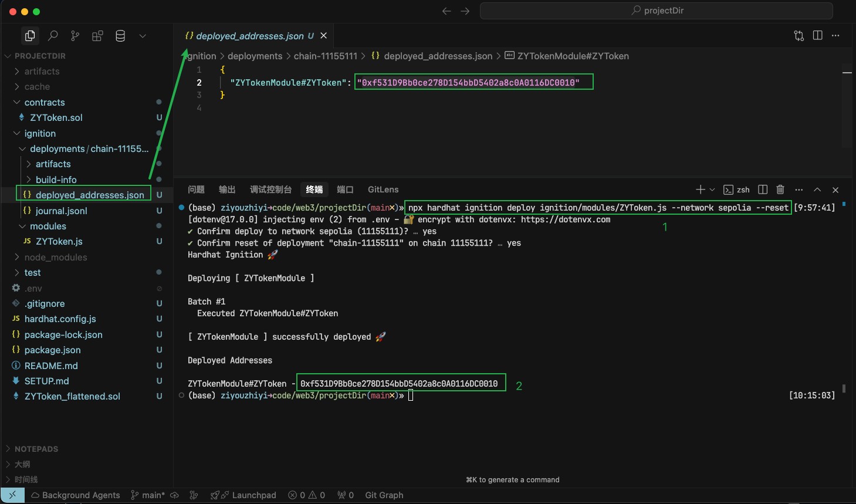Screen dimensions: 856x504
Task: Open ZYToken_flattened.sol file
Action: [72, 396]
